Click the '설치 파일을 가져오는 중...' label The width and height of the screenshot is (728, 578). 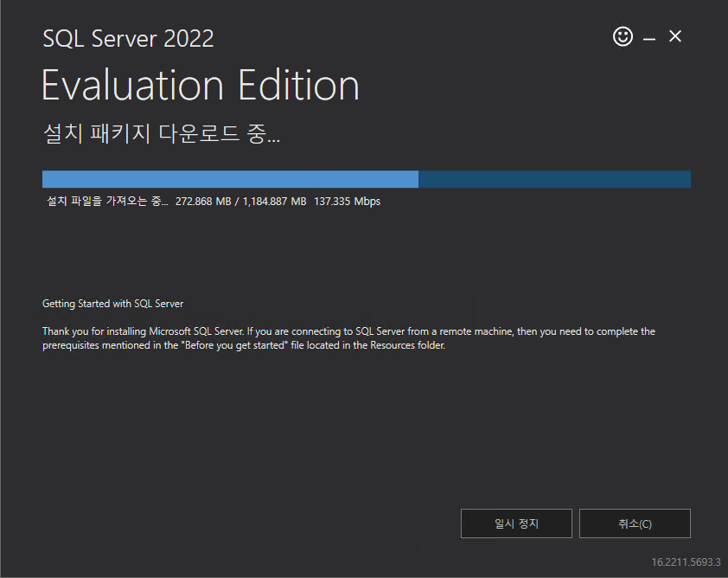coord(107,202)
